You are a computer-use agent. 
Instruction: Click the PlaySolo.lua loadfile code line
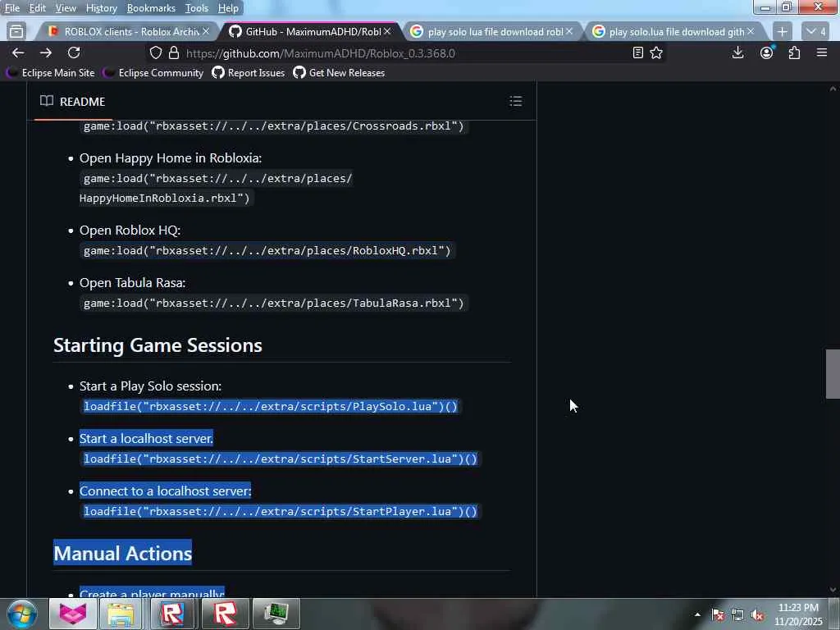pyautogui.click(x=271, y=406)
